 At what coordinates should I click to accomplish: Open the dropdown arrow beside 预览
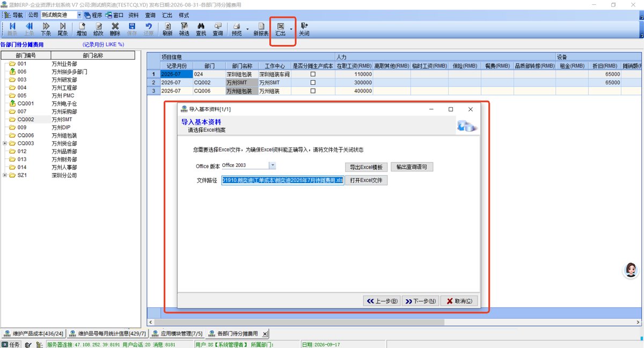click(x=247, y=29)
